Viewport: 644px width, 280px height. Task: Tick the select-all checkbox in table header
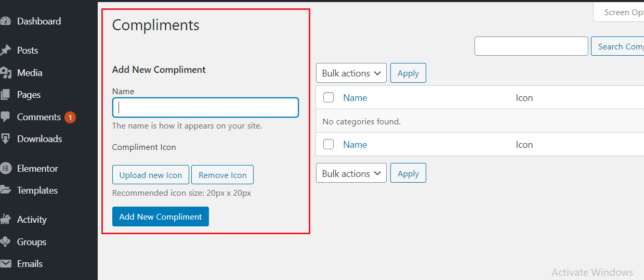(328, 97)
